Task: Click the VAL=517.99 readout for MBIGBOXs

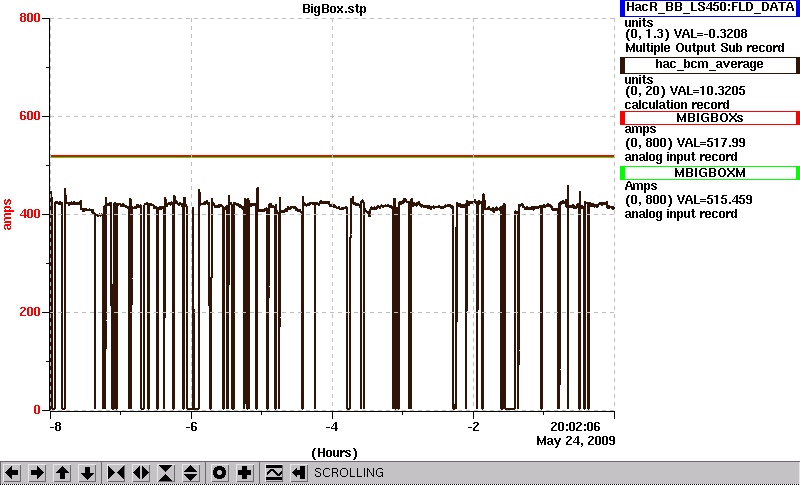Action: [x=710, y=143]
